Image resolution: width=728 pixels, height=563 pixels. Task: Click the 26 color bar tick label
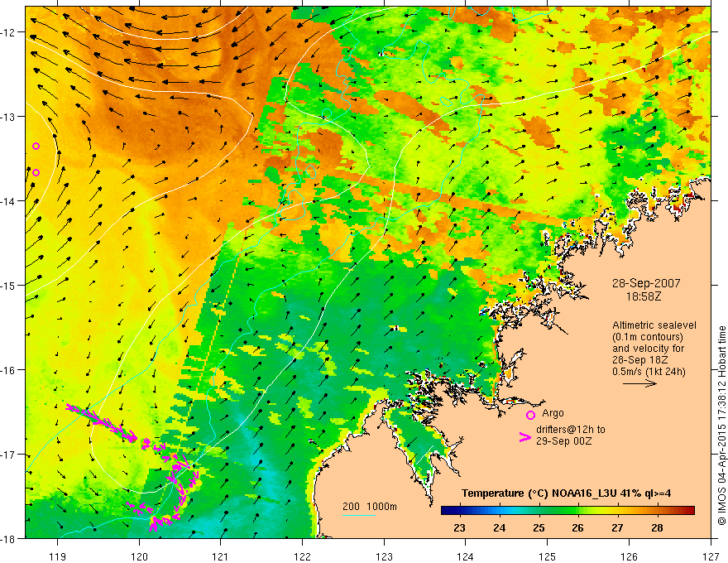coord(578,527)
